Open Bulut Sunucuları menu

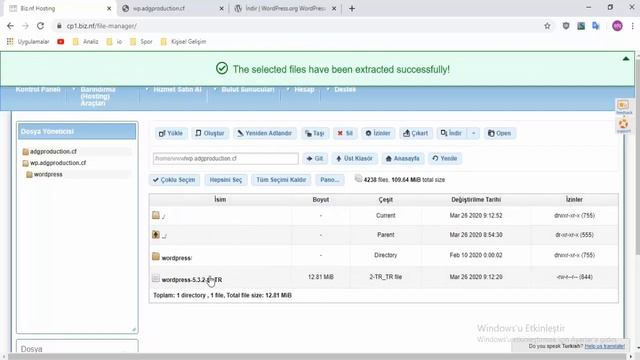pyautogui.click(x=248, y=89)
